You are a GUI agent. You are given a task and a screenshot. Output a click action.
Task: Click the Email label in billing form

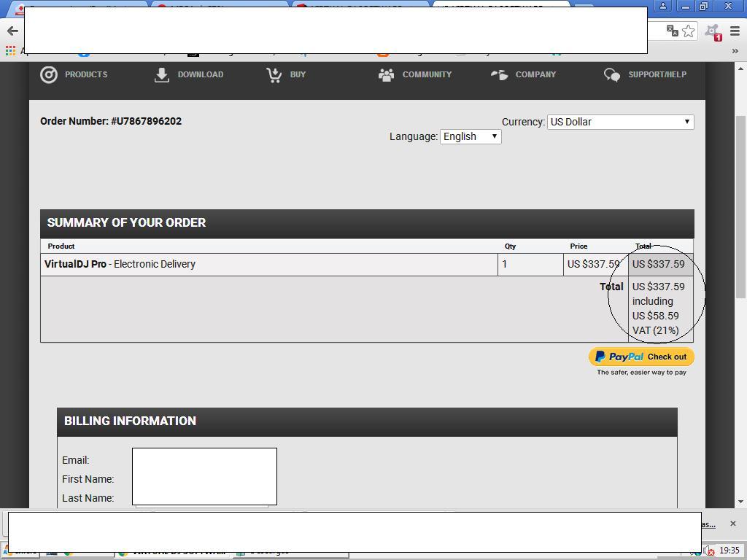[x=76, y=461]
